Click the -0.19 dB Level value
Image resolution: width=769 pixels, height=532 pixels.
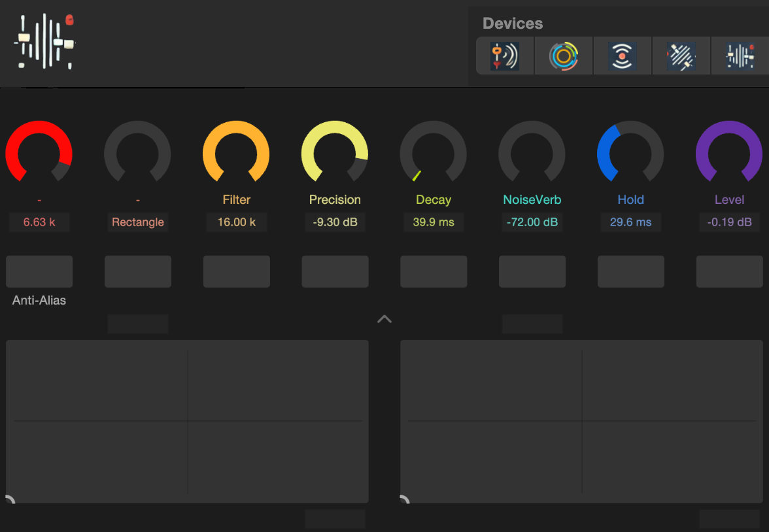[x=729, y=222]
